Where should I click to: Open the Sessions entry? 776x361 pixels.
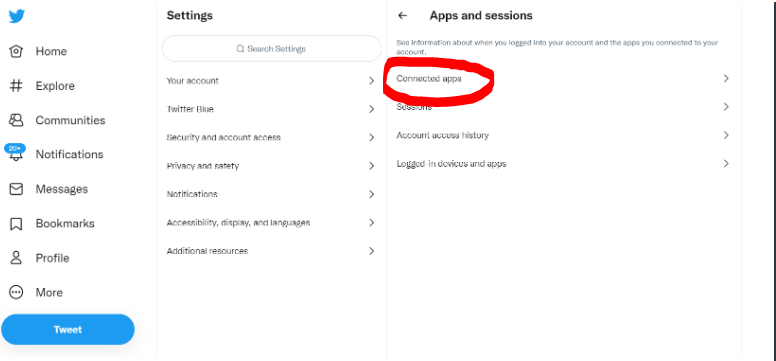tap(564, 107)
